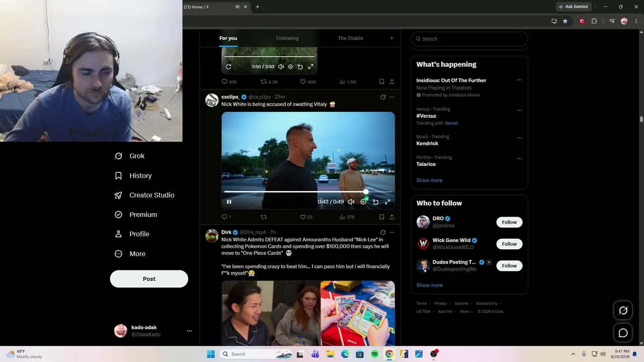The width and height of the screenshot is (644, 362).
Task: Add a new timeline tab with plus
Action: click(x=392, y=38)
